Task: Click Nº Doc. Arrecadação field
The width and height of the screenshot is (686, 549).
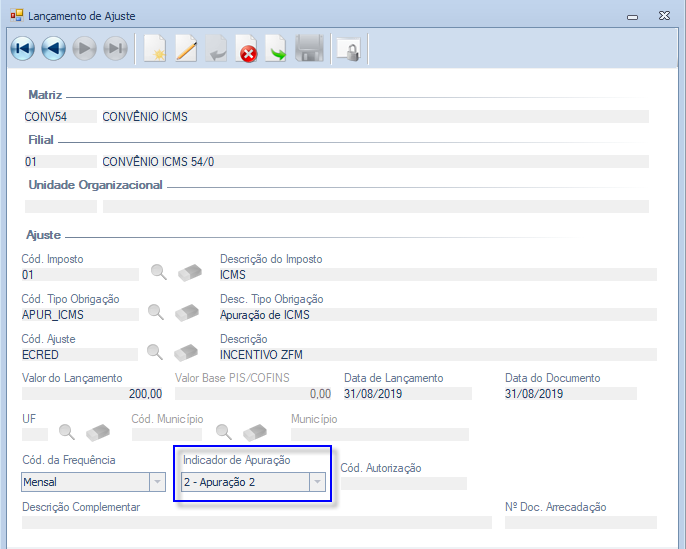Action: (x=581, y=522)
